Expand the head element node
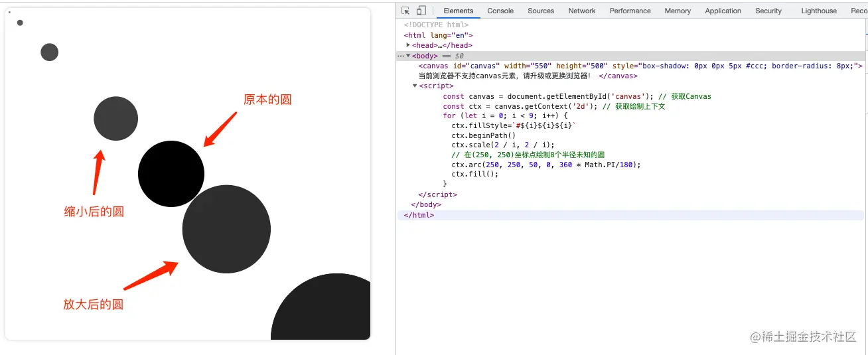Screen dimensions: 868x355 (x=408, y=45)
